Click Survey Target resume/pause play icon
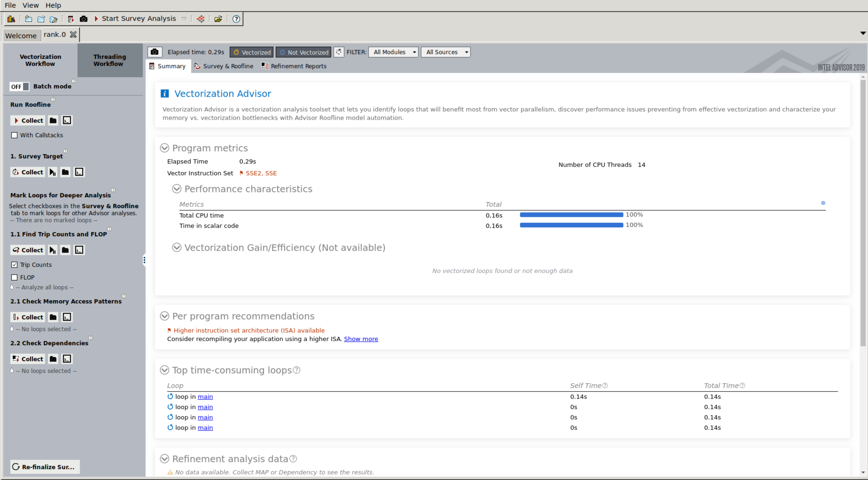 pos(53,172)
